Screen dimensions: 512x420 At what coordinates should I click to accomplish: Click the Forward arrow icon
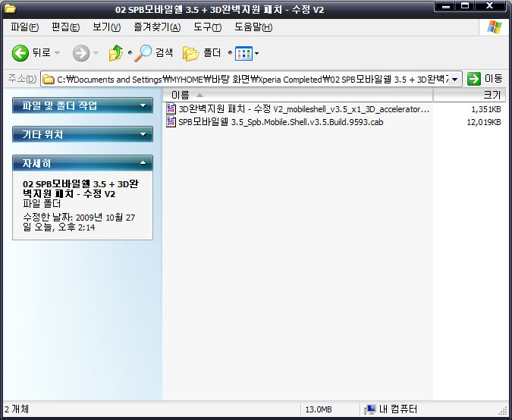coord(80,53)
